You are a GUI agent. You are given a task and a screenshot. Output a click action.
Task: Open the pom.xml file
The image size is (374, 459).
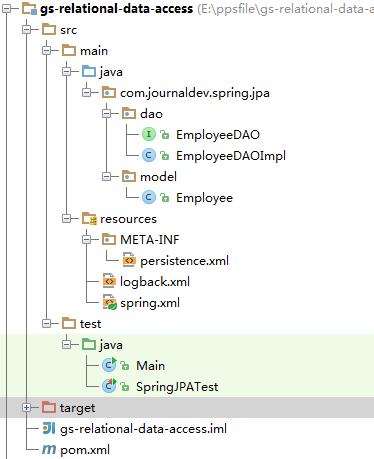[85, 450]
